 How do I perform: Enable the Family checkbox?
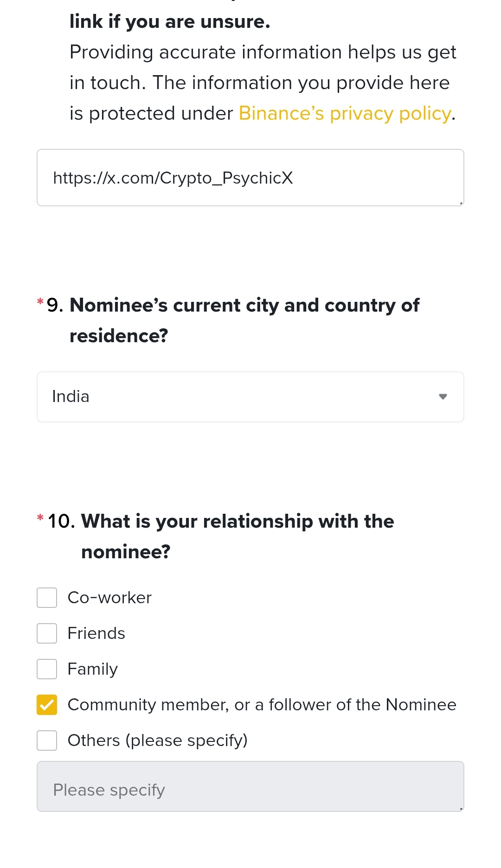tap(47, 669)
